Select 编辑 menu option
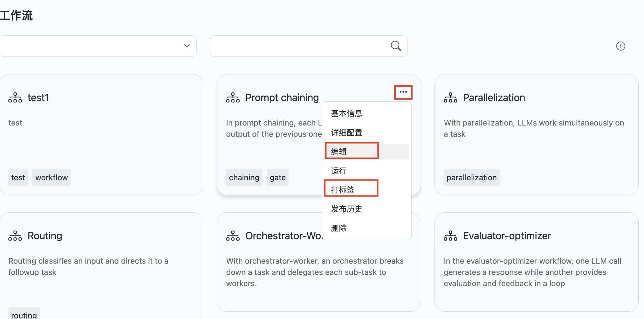This screenshot has height=319, width=644. click(339, 152)
